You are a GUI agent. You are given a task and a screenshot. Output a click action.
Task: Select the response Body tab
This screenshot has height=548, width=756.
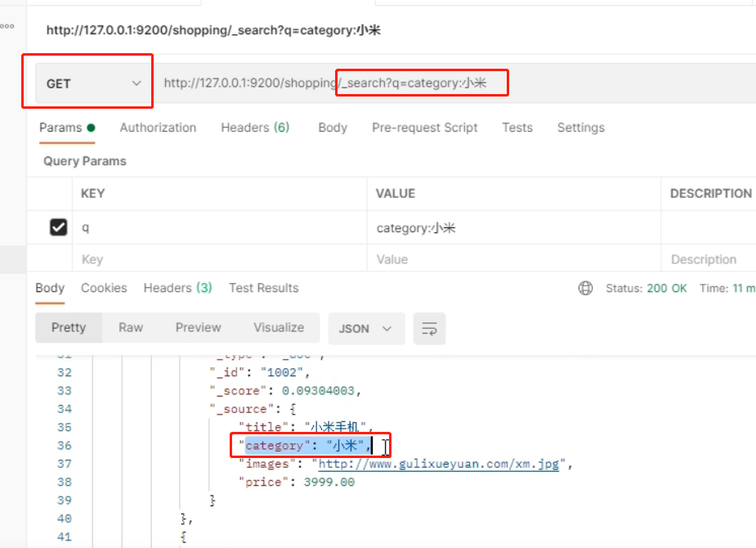point(50,288)
